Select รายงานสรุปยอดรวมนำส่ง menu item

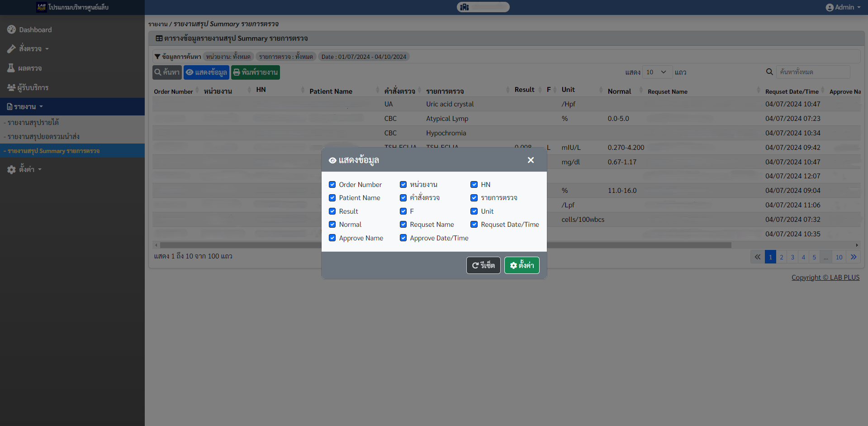tap(43, 137)
